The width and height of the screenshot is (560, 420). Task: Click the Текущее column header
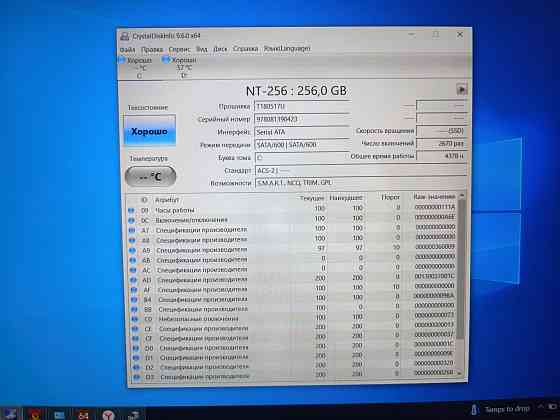[x=312, y=198]
